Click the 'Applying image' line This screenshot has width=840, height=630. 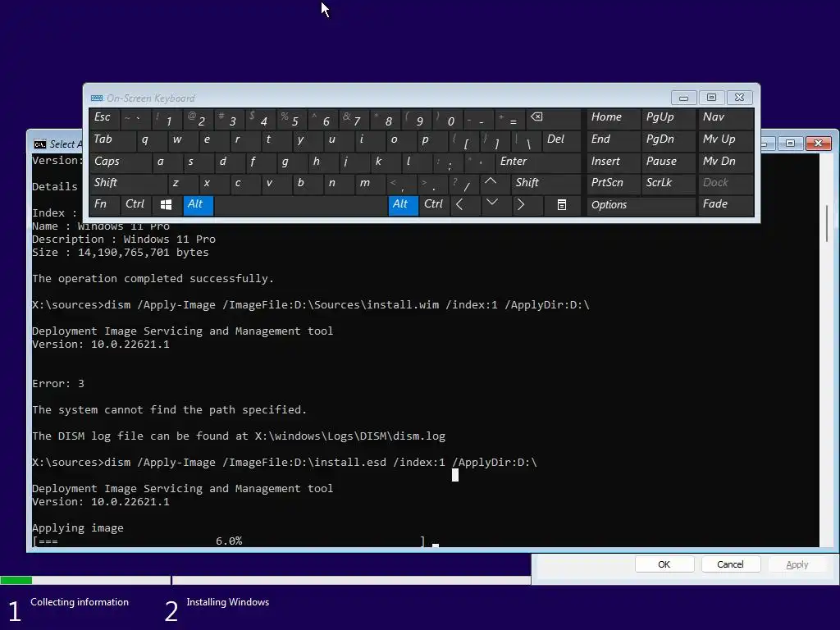click(78, 528)
